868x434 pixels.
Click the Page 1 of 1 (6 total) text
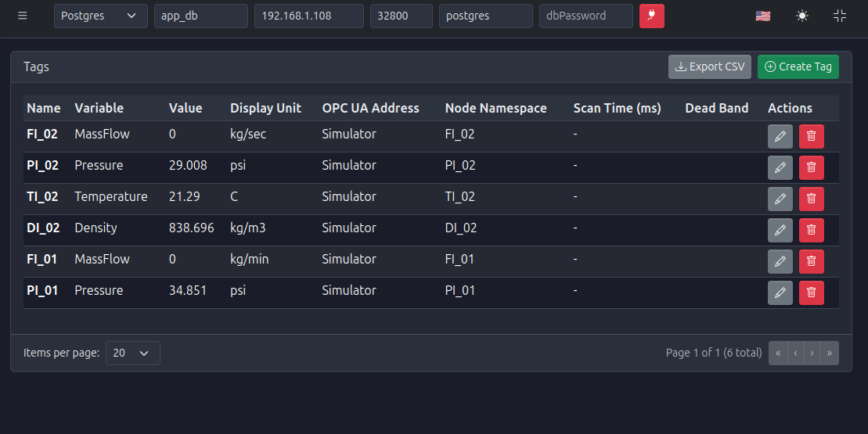coord(714,353)
